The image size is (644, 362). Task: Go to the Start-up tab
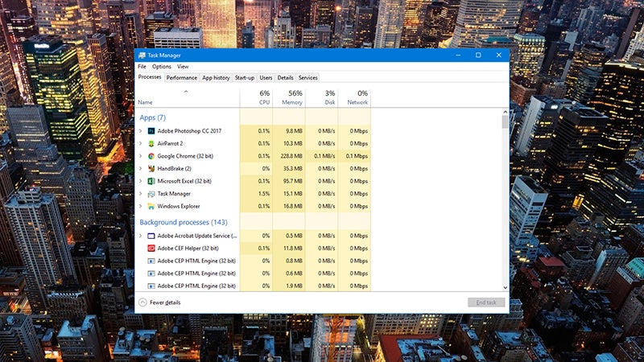[245, 78]
